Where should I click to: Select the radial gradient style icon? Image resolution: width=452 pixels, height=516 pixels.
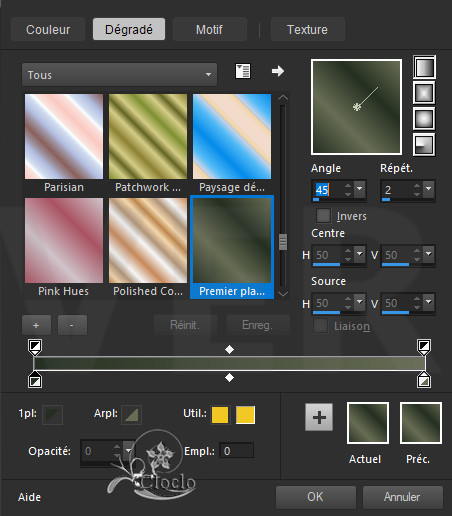point(424,144)
